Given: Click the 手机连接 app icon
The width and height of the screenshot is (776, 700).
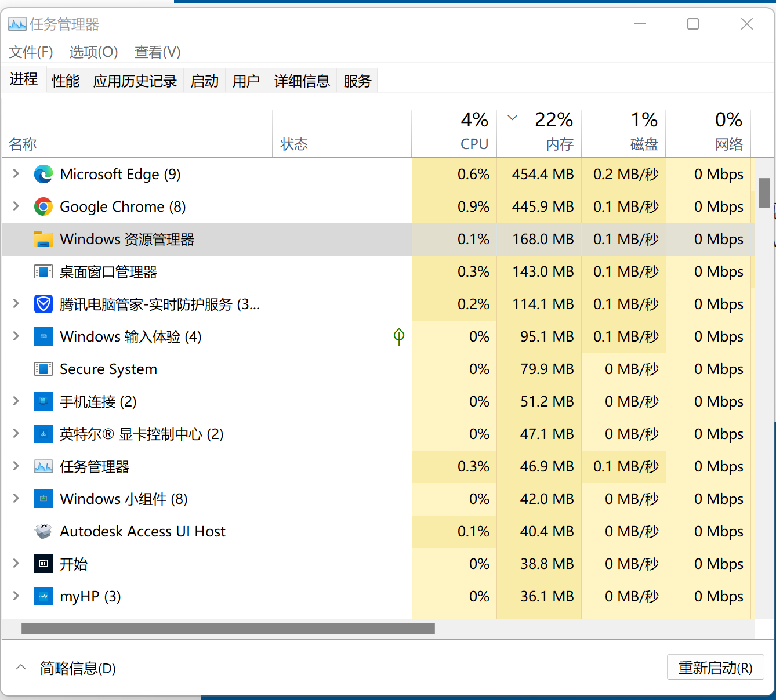Looking at the screenshot, I should [x=43, y=401].
